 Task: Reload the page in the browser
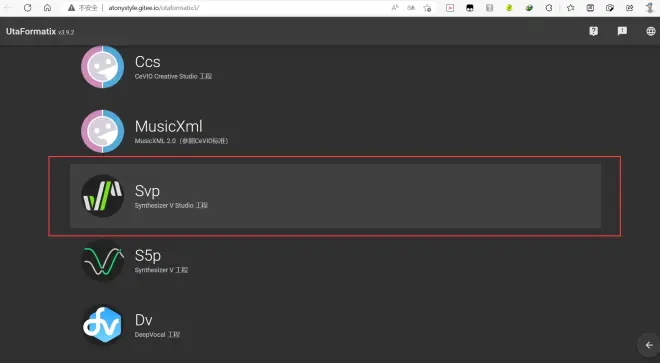coord(27,8)
